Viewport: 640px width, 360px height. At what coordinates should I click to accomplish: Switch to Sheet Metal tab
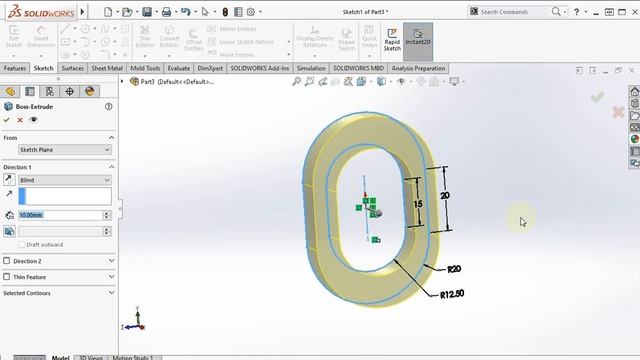107,68
